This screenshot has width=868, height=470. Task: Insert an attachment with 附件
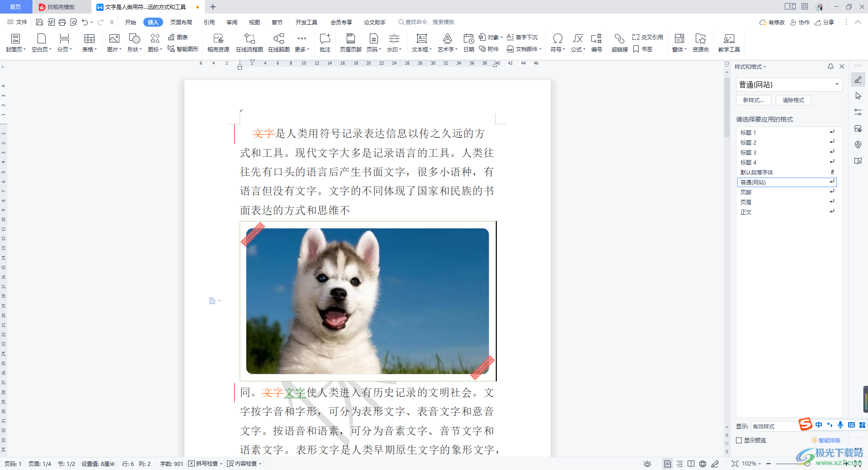[x=489, y=49]
